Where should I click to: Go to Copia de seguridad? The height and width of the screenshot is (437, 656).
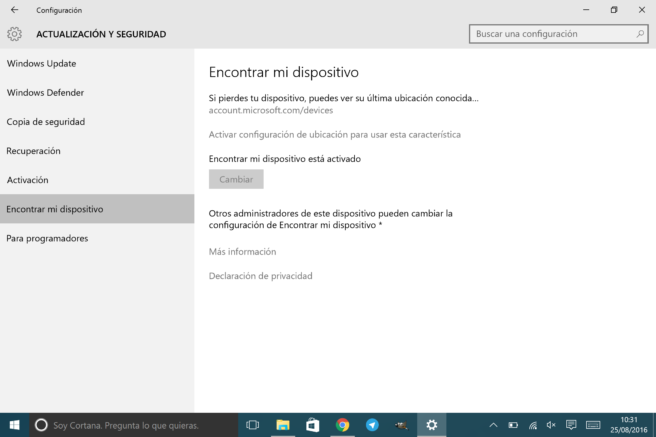pyautogui.click(x=97, y=122)
